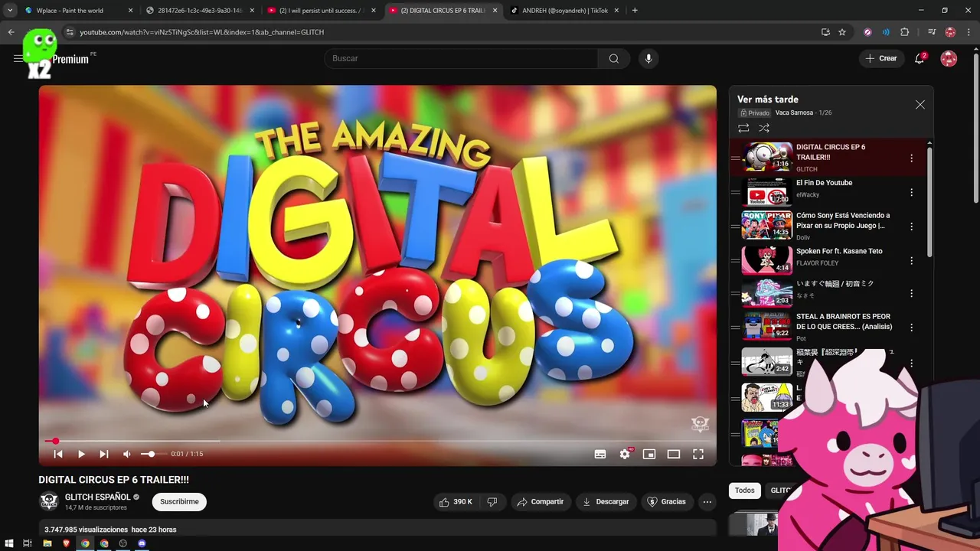
Task: Mute the video volume speaker icon
Action: (x=127, y=454)
